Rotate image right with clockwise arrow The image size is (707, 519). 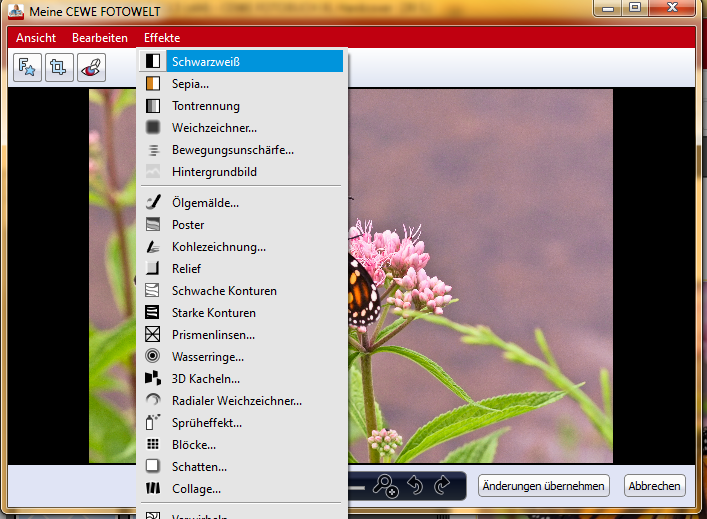[x=442, y=486]
